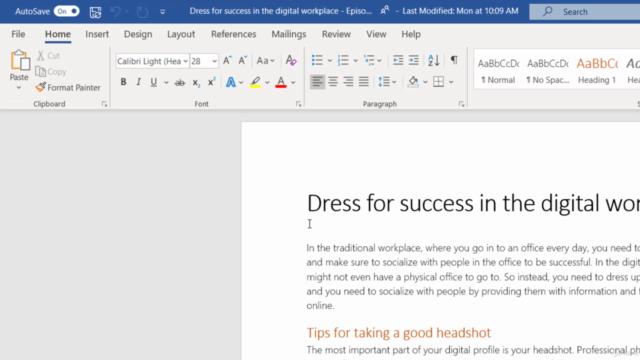Image resolution: width=640 pixels, height=360 pixels.
Task: Toggle the AutoSave switch
Action: [x=67, y=11]
